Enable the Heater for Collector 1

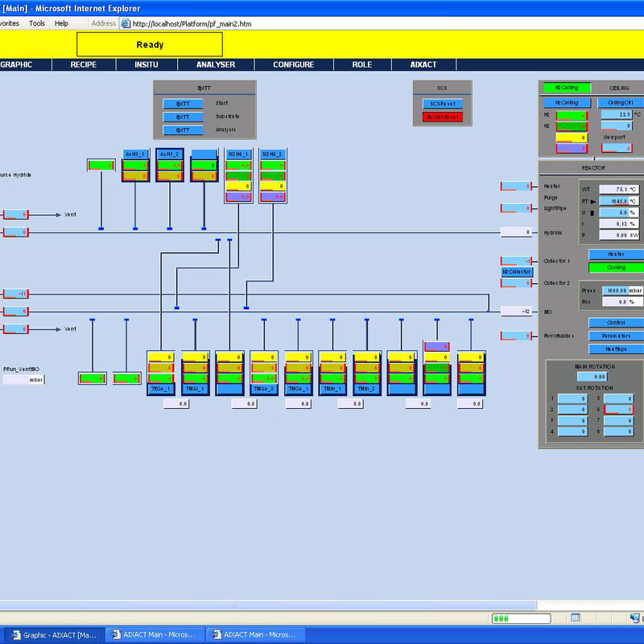click(617, 254)
